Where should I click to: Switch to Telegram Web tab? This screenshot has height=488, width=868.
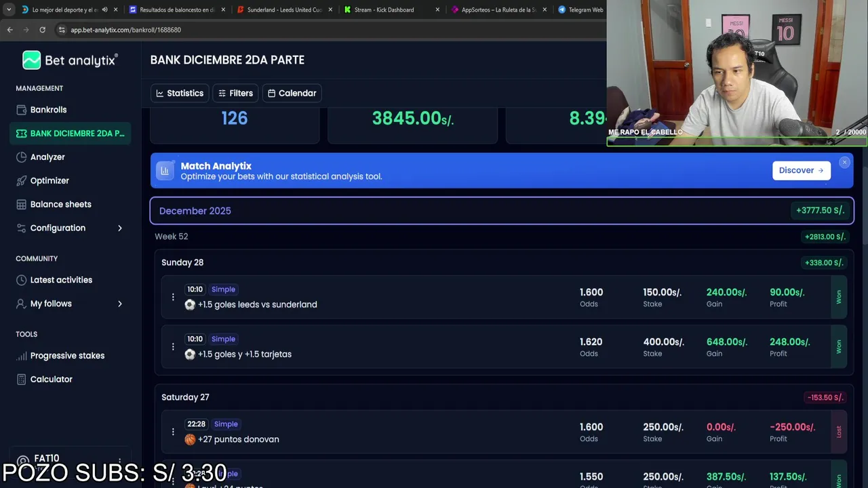pos(580,10)
